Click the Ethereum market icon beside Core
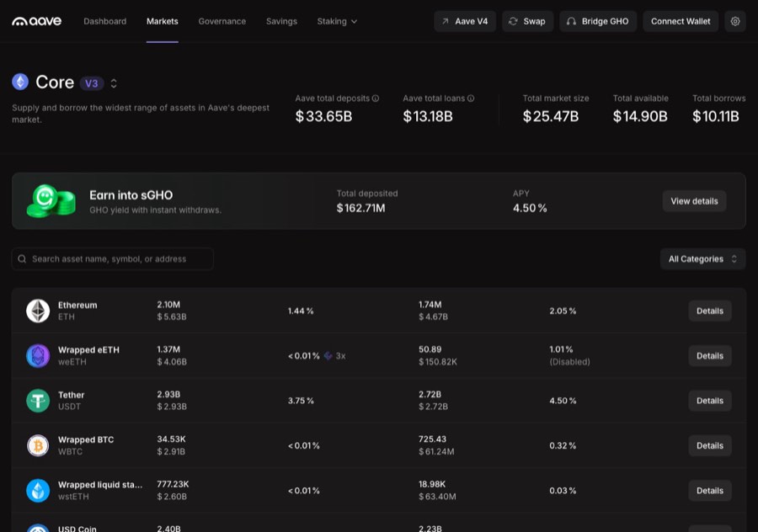Viewport: 758px width, 532px height. click(20, 82)
